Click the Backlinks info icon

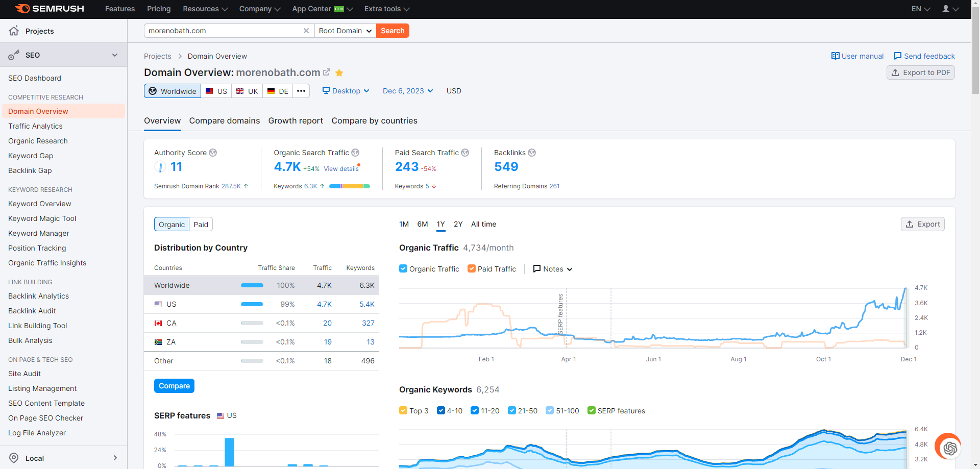tap(532, 153)
